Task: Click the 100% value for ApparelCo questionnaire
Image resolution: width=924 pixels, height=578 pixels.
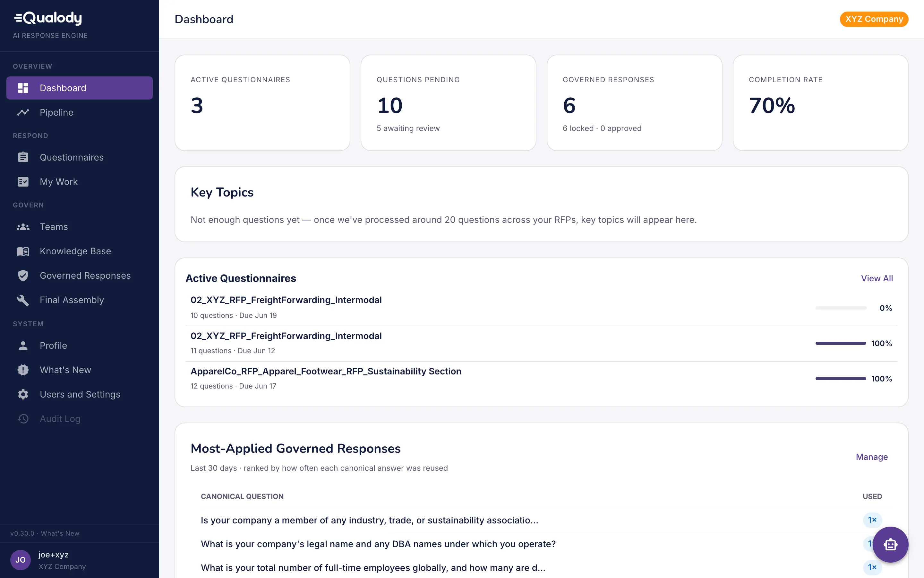Action: [x=882, y=379]
